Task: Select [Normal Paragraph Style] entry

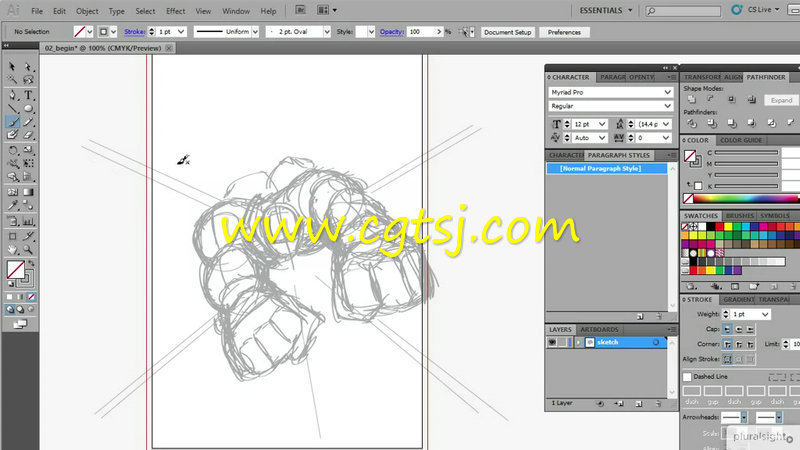Action: click(607, 168)
